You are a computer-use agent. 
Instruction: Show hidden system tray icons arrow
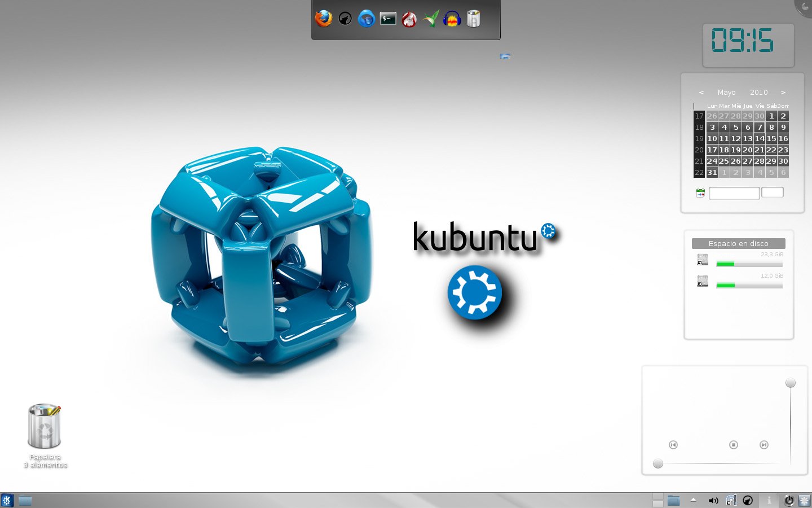(x=694, y=500)
